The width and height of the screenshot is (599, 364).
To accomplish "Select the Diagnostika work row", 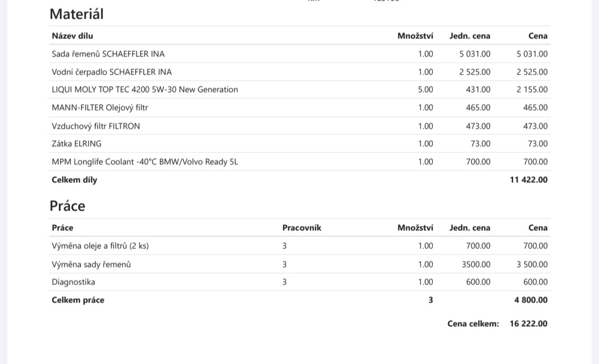I will point(73,282).
